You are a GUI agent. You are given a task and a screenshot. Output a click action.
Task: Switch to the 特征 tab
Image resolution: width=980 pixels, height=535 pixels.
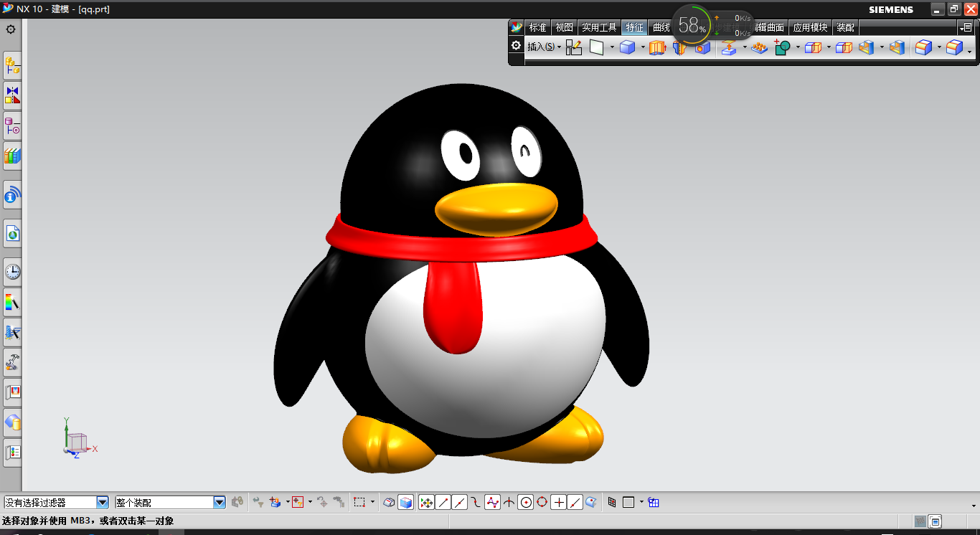(x=634, y=27)
